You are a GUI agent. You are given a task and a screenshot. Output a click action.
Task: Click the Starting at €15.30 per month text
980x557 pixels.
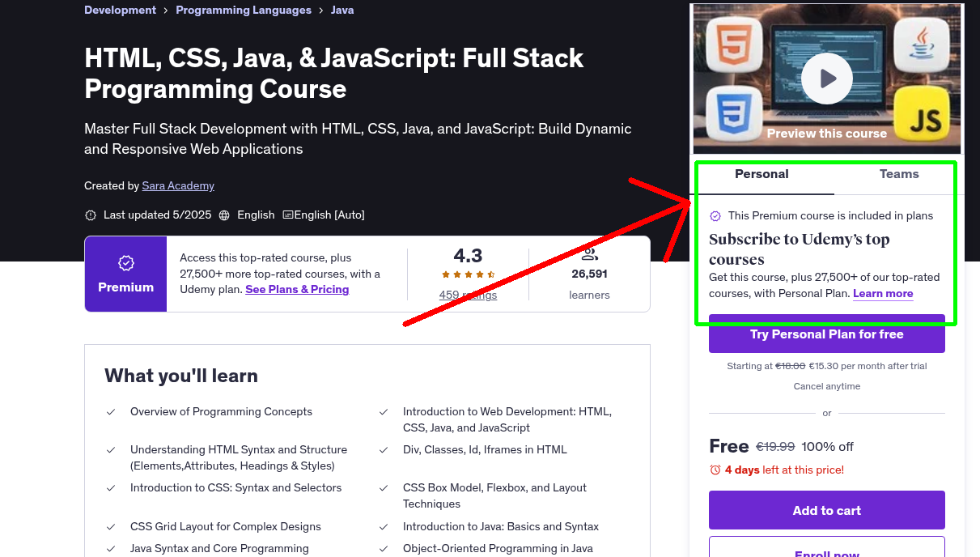(827, 366)
